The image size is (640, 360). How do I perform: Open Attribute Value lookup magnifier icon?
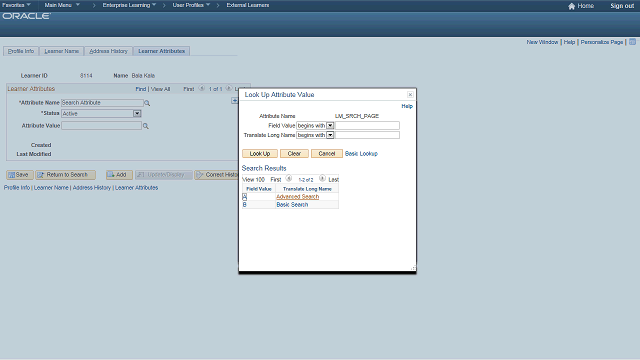[x=145, y=126]
